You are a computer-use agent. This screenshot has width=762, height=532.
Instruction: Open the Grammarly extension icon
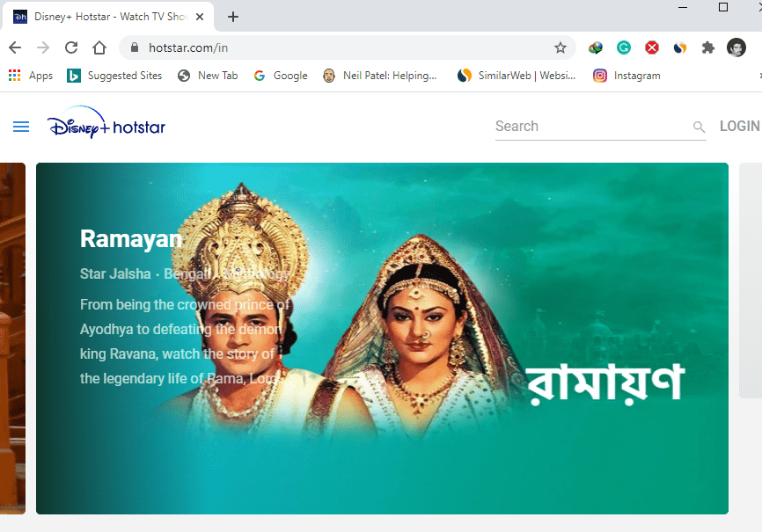click(x=624, y=47)
